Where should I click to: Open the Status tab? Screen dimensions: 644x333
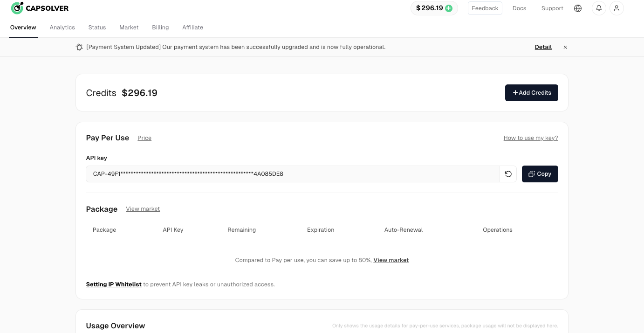click(x=97, y=28)
